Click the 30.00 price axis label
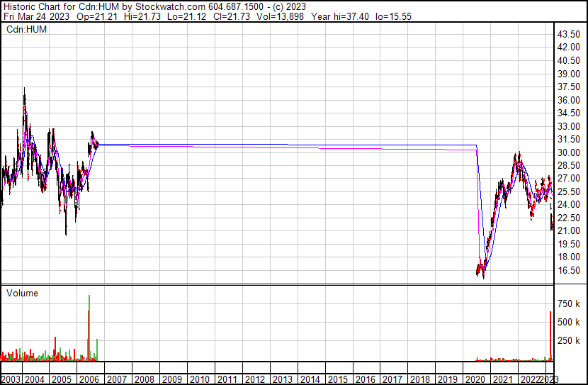The height and width of the screenshot is (385, 588). 569,152
